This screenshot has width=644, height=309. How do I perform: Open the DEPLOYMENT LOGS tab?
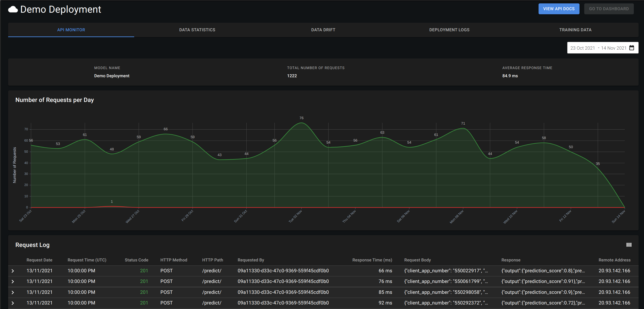449,30
